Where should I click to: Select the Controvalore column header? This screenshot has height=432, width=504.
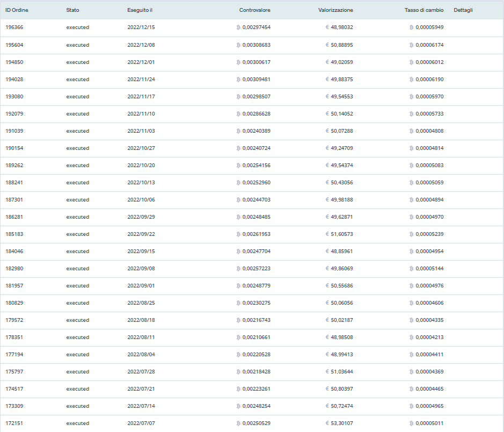point(254,10)
